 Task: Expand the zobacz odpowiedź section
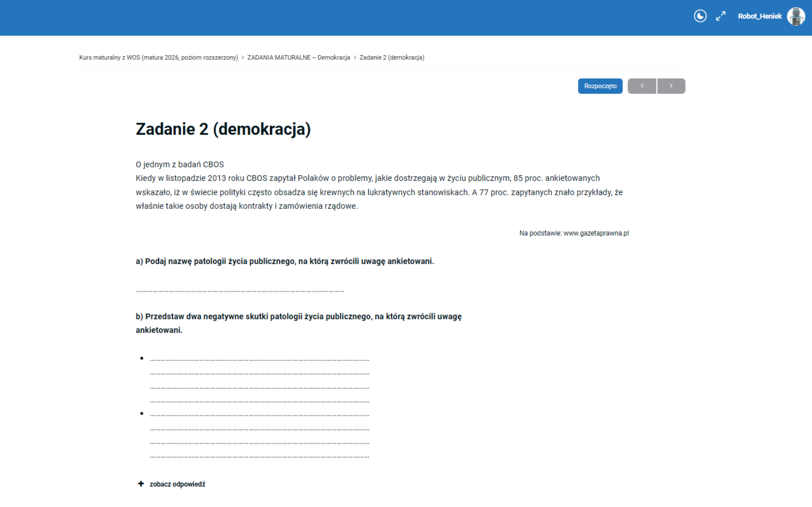(x=177, y=484)
